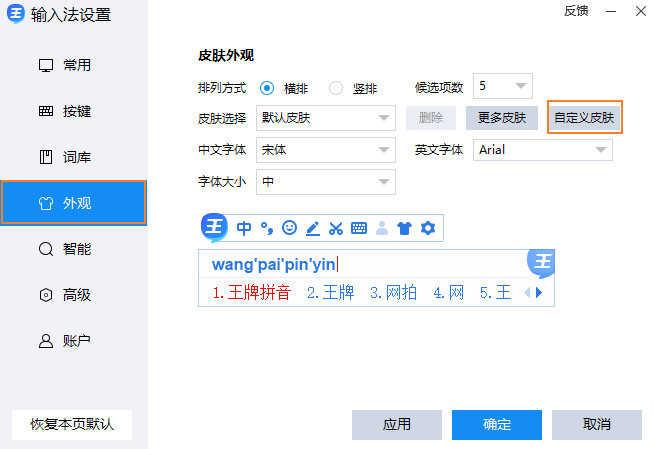Open 自定义皮肤 custom skin
The width and height of the screenshot is (654, 449).
[x=584, y=118]
